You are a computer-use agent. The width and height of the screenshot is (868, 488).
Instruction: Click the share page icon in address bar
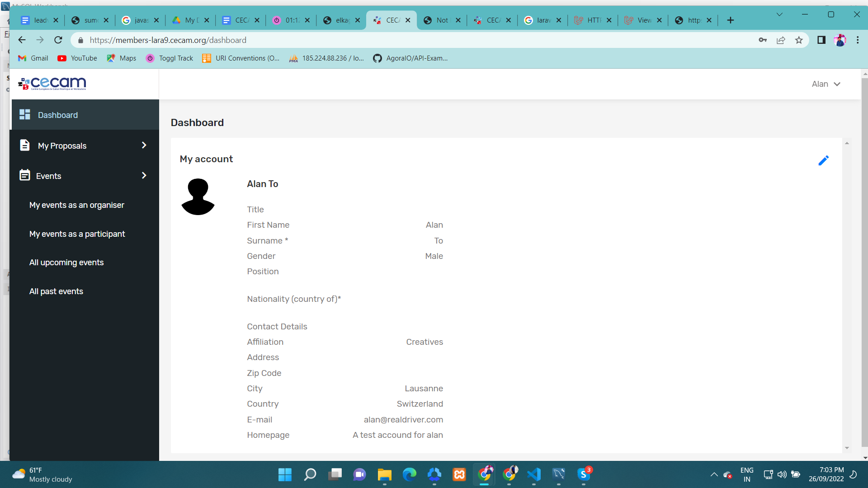[781, 40]
